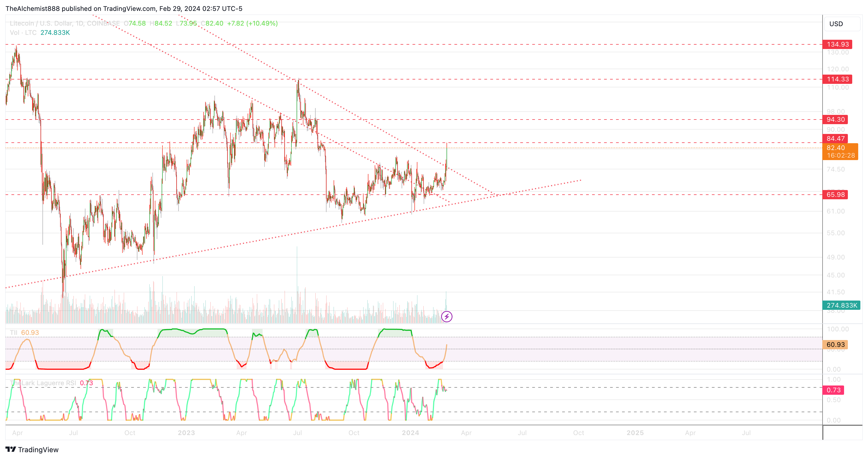The width and height of the screenshot is (868, 459).
Task: Click the 94.30 red price label
Action: 835,120
